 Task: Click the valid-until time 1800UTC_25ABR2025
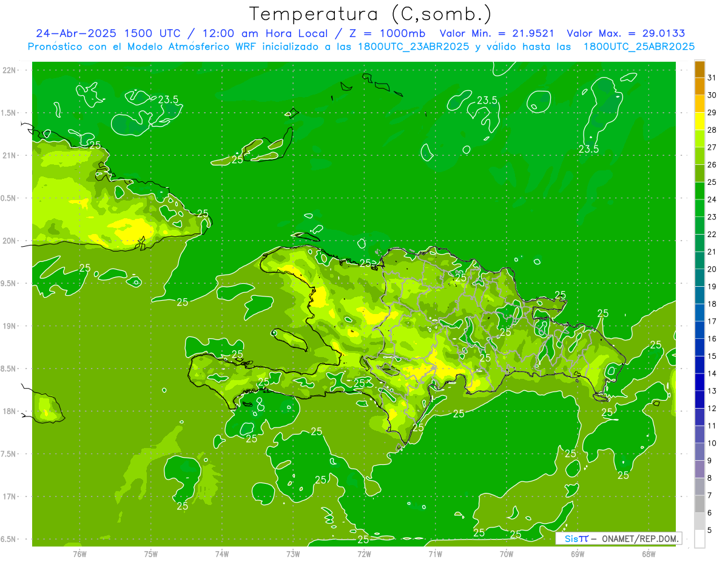pos(639,46)
